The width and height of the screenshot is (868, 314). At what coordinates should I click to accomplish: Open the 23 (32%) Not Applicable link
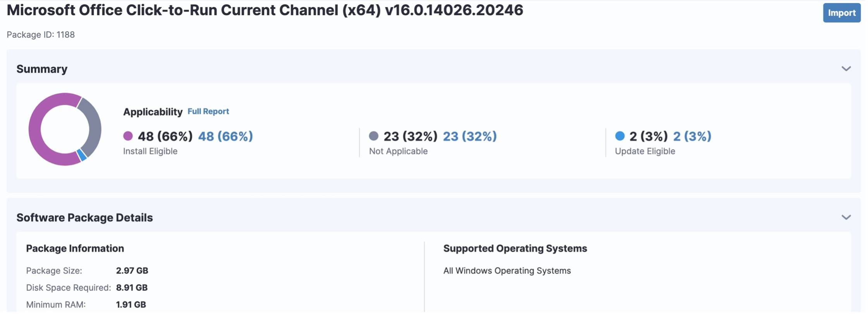pyautogui.click(x=469, y=136)
